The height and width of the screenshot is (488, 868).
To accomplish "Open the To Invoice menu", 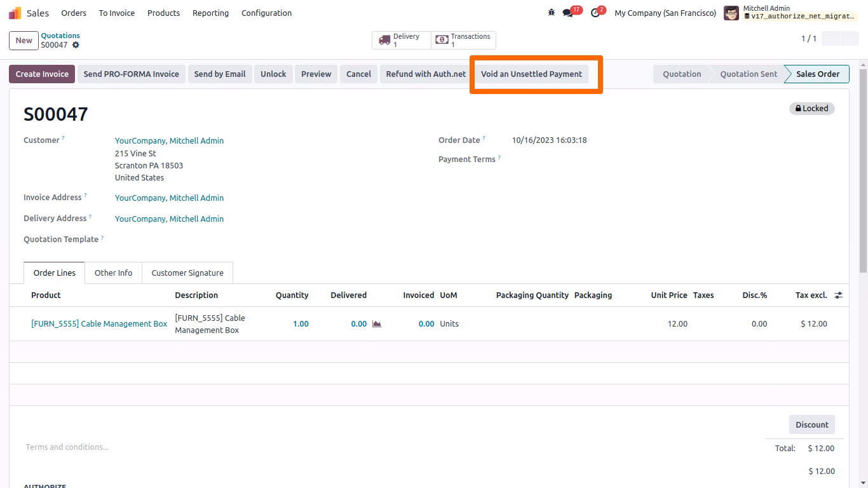I will coord(117,13).
